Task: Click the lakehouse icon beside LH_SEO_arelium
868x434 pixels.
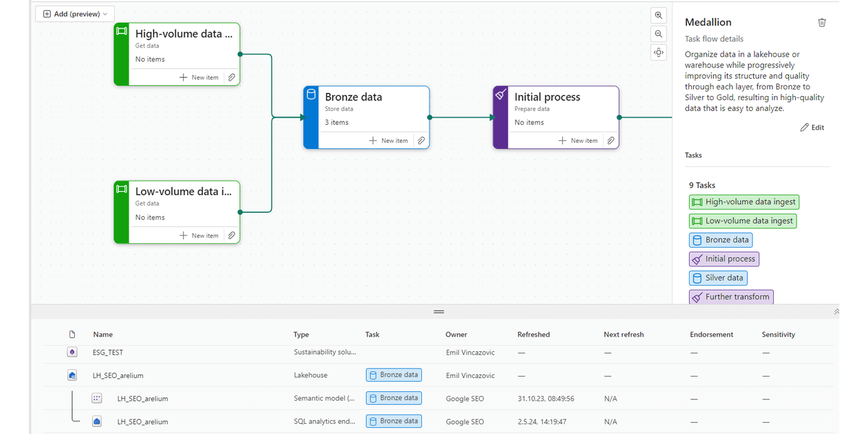Action: pos(71,375)
